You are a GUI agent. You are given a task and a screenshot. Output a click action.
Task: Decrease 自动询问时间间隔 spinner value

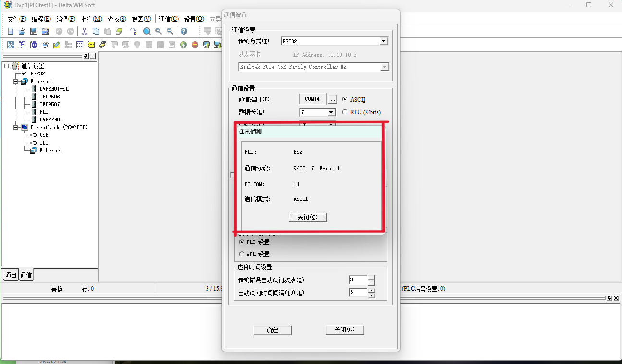371,295
